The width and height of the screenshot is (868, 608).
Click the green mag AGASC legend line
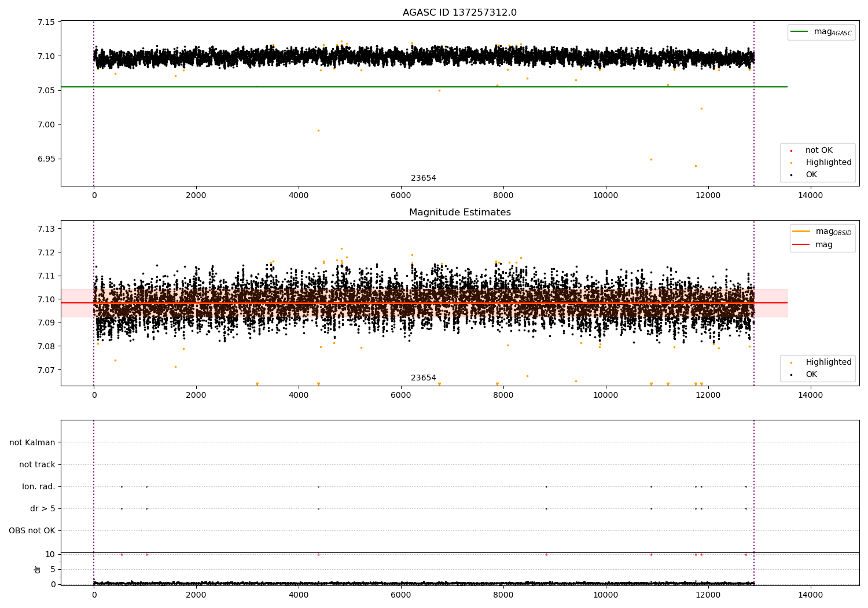point(800,32)
